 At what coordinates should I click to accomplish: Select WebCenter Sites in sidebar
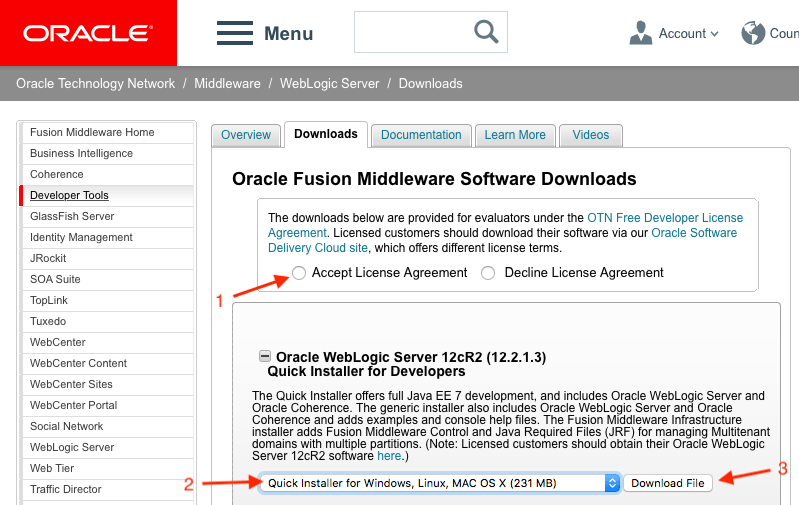point(108,384)
